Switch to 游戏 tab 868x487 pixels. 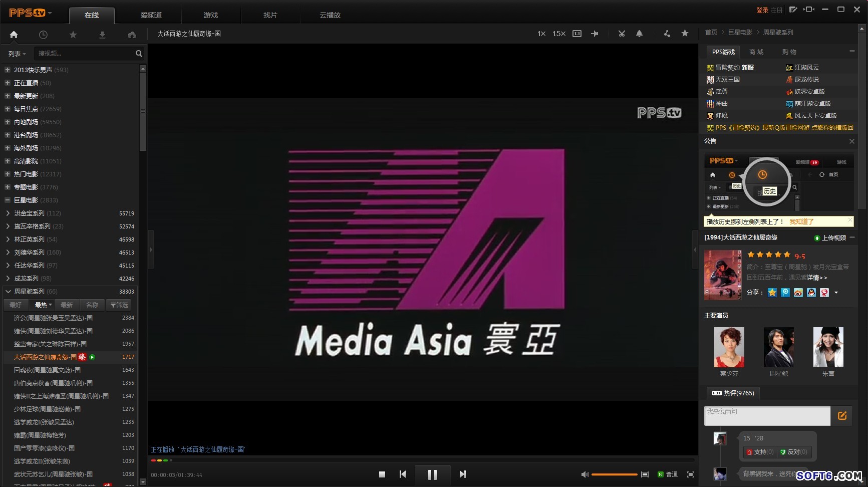click(211, 16)
